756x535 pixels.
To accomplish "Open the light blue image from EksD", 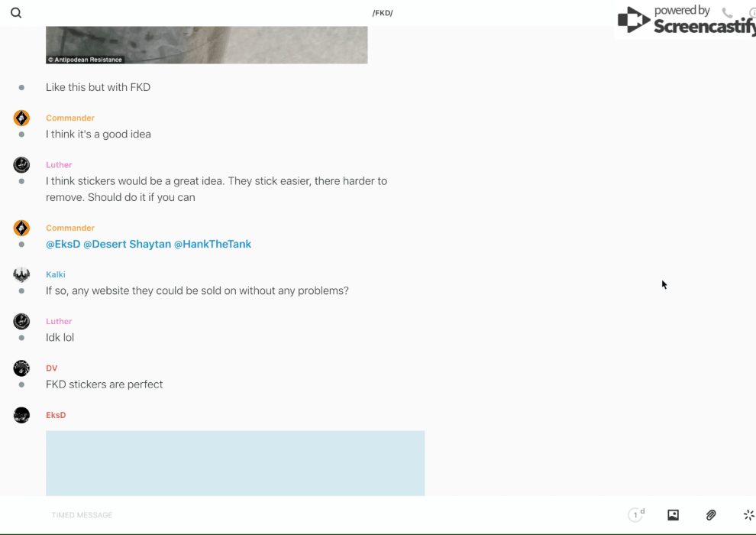I will point(235,463).
